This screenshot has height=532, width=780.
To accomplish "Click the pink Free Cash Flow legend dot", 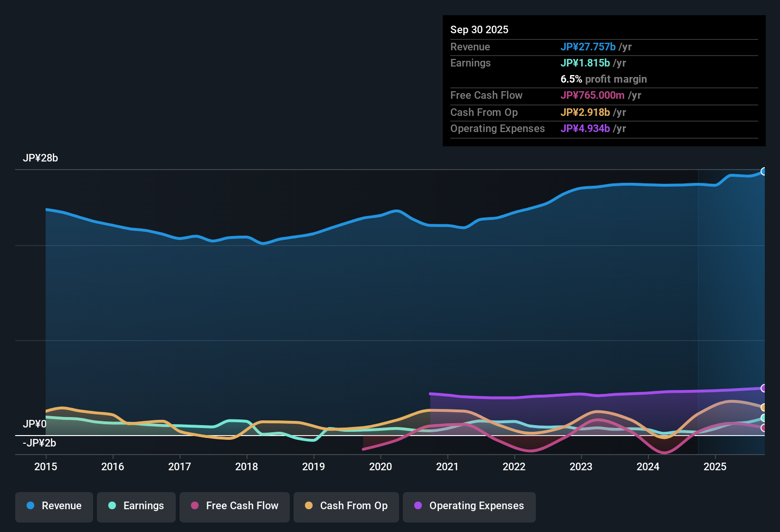I will (x=194, y=506).
